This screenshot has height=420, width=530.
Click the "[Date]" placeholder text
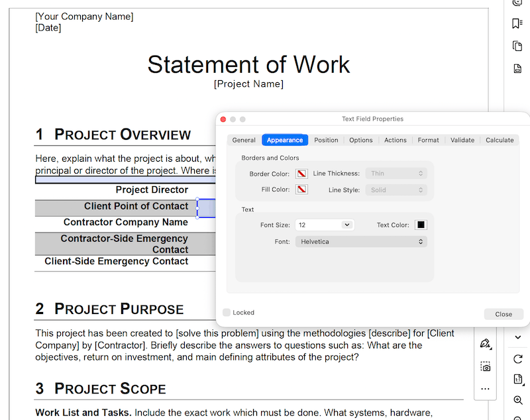click(48, 28)
